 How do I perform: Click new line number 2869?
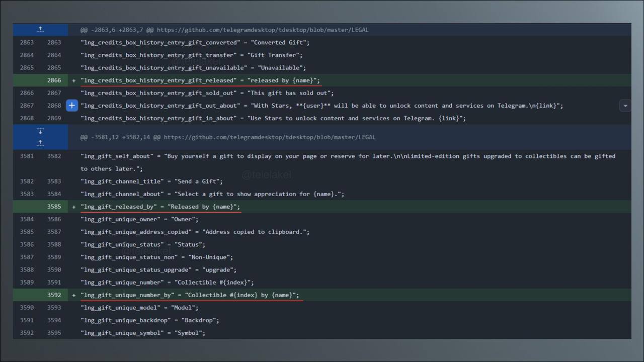tap(54, 118)
